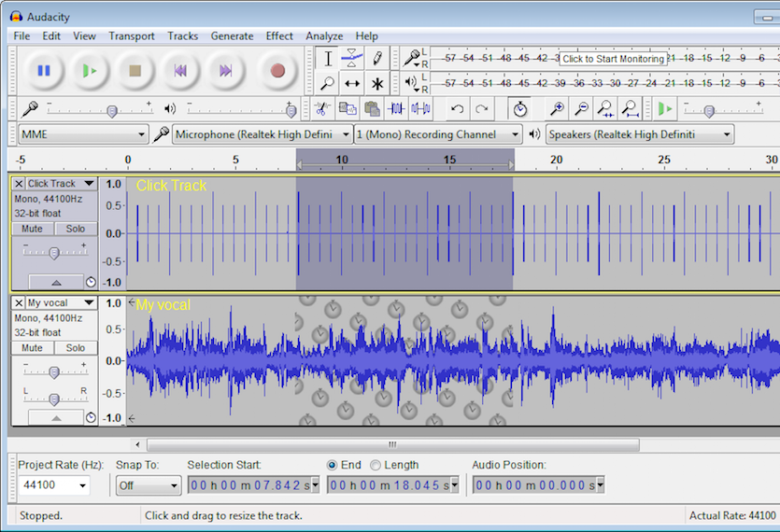The width and height of the screenshot is (780, 532).
Task: Click the Paste icon in edit toolbar
Action: point(372,108)
